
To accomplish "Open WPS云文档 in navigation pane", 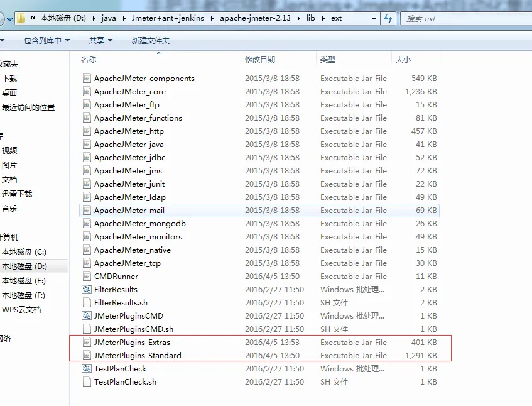I will tap(21, 310).
